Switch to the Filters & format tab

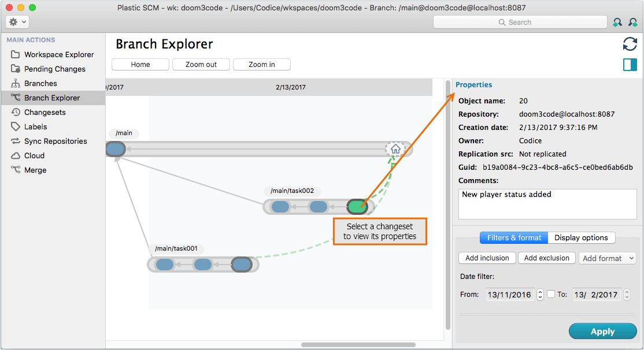[514, 237]
